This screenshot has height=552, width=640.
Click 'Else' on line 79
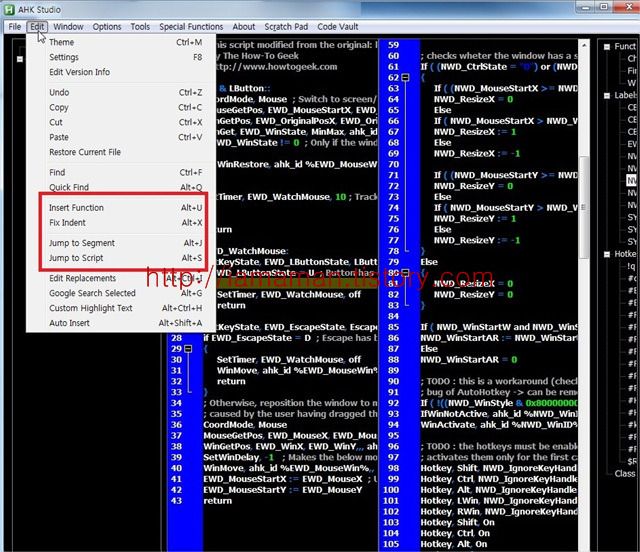coord(429,262)
